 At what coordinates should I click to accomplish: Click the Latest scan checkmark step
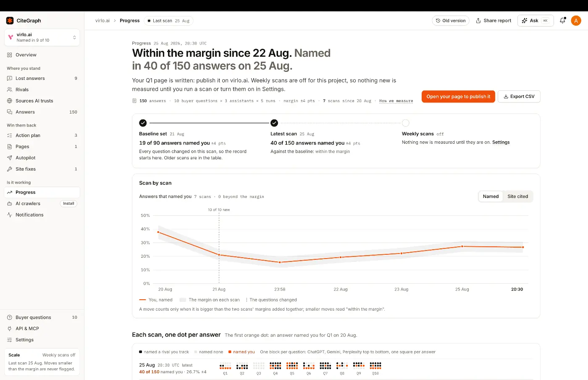pos(274,123)
